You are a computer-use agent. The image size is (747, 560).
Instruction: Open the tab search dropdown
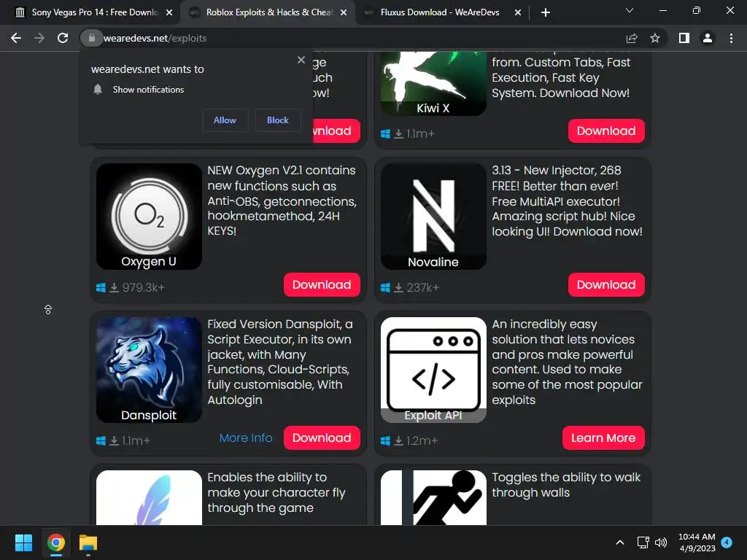coord(630,10)
